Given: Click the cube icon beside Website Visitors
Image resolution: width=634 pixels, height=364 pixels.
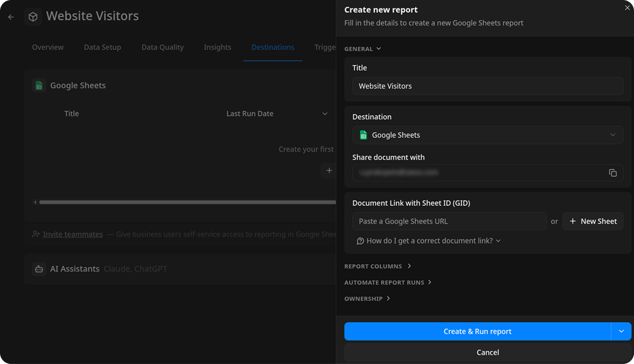Looking at the screenshot, I should pyautogui.click(x=33, y=17).
